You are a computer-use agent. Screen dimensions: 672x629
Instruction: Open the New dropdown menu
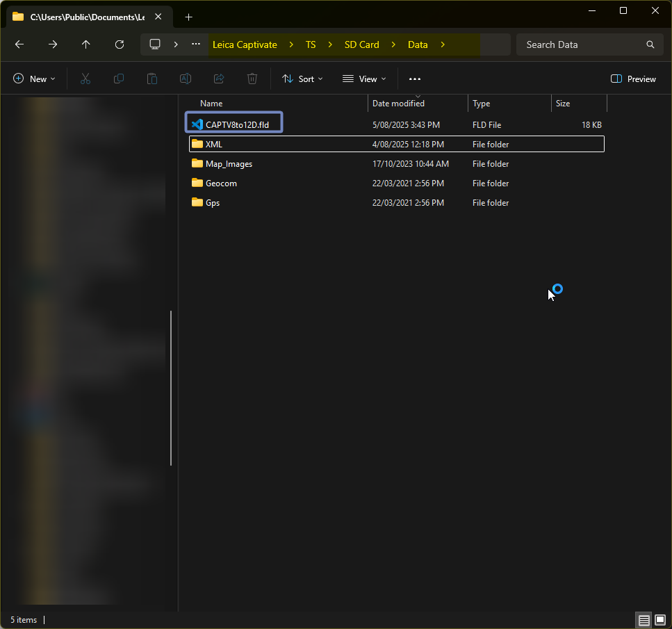click(34, 79)
